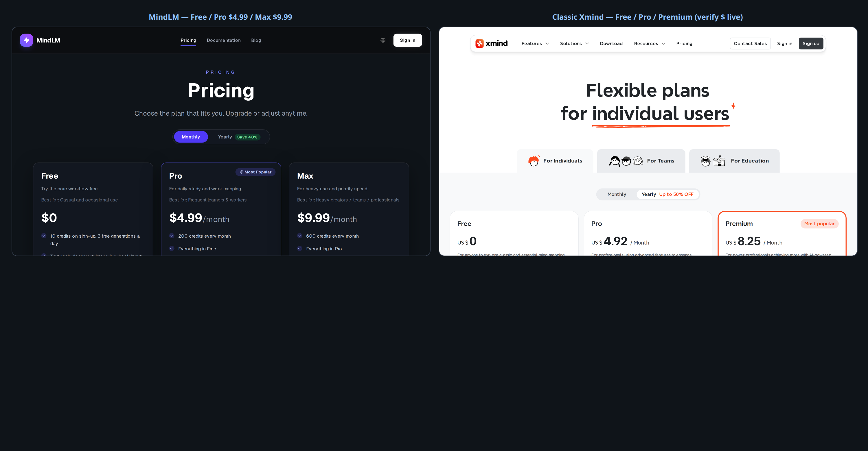The image size is (868, 451).
Task: Click the Xmind Sign in link
Action: point(784,43)
